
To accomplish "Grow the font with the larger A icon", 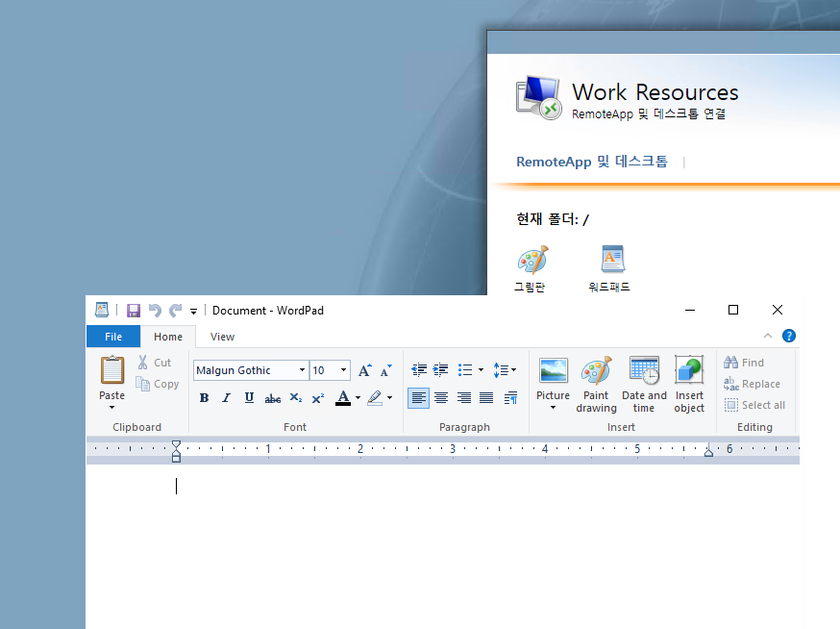I will 365,370.
